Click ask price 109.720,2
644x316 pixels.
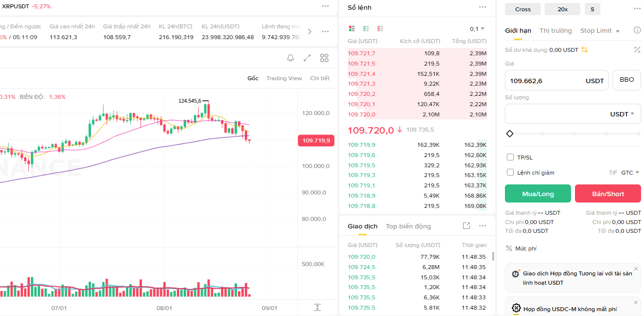tap(361, 94)
